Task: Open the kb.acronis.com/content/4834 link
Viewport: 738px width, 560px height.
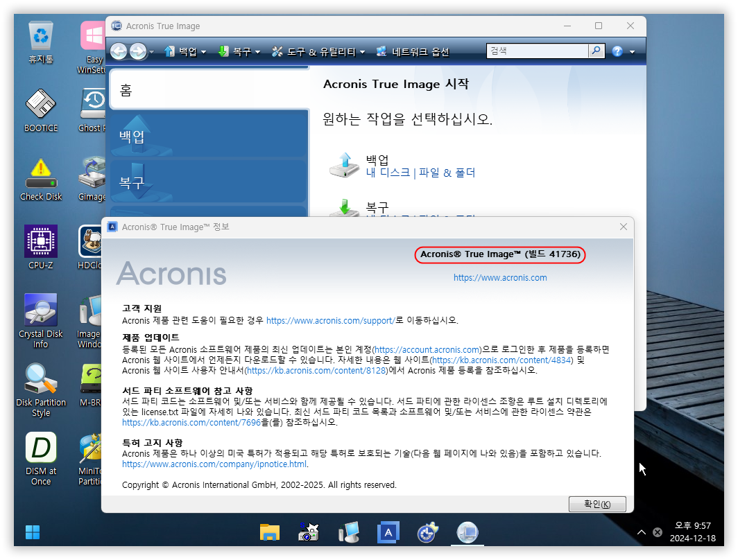Action: [x=501, y=360]
